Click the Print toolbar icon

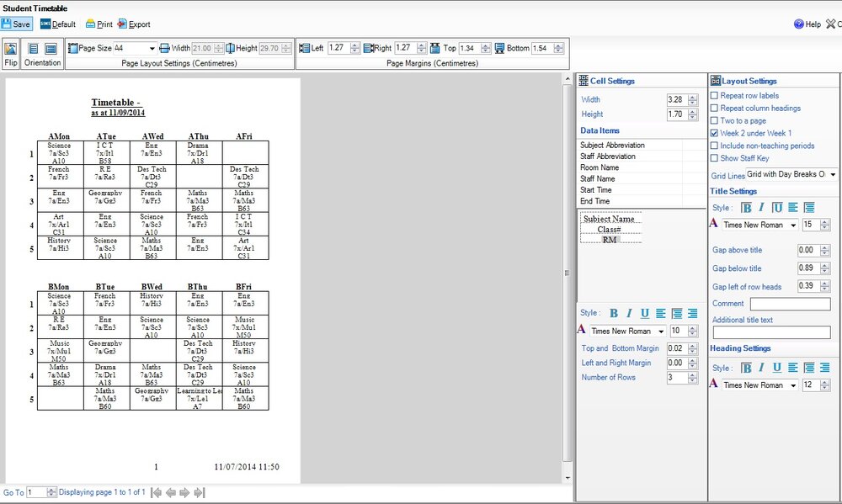click(99, 24)
